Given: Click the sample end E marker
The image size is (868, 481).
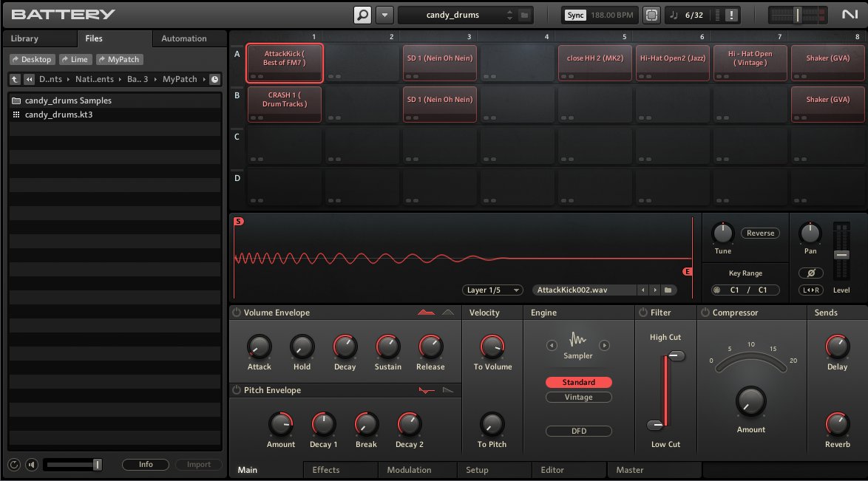Looking at the screenshot, I should coord(687,271).
